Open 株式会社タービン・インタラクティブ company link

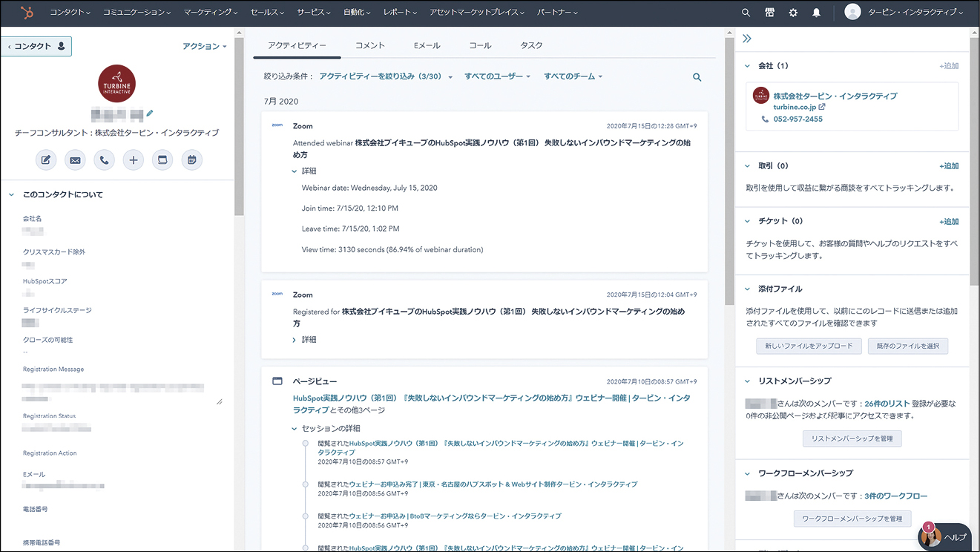click(x=835, y=96)
